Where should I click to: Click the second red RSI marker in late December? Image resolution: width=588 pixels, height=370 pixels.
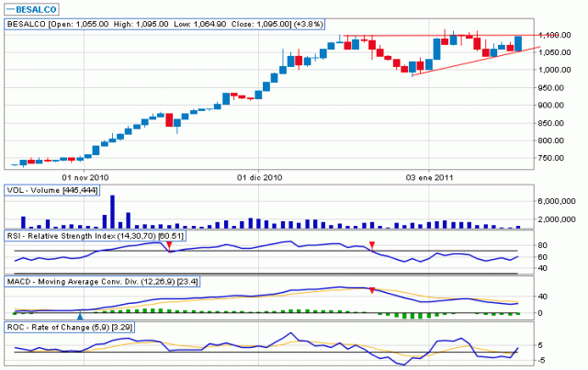[372, 246]
